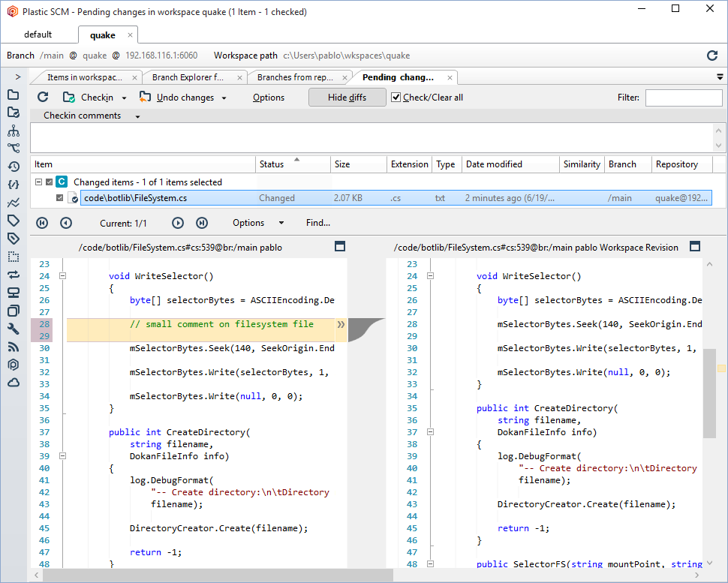Viewport: 728px width, 583px height.
Task: Open the RSS feed icon in sidebar
Action: (14, 347)
